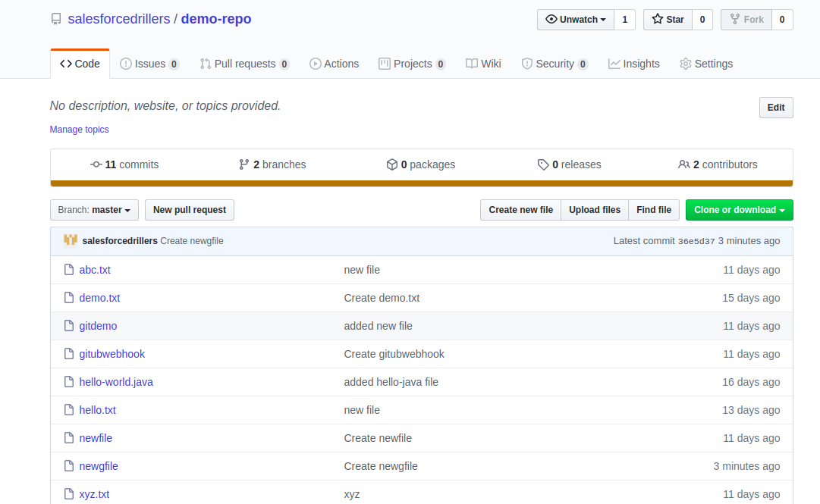The height and width of the screenshot is (504, 820).
Task: Open the hello-world.java file
Action: [x=116, y=382]
